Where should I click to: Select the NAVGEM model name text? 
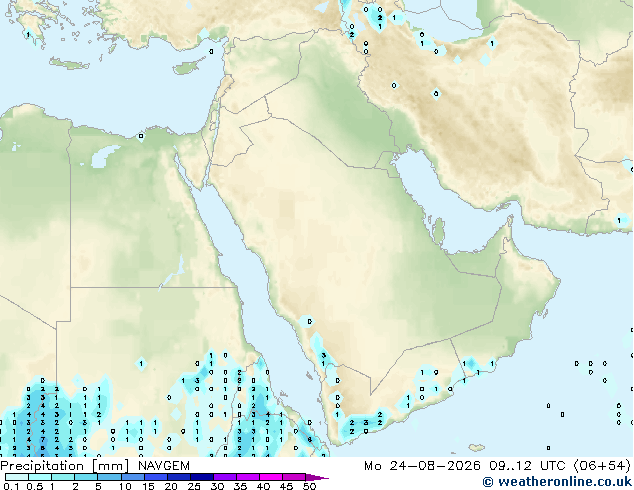click(x=163, y=466)
